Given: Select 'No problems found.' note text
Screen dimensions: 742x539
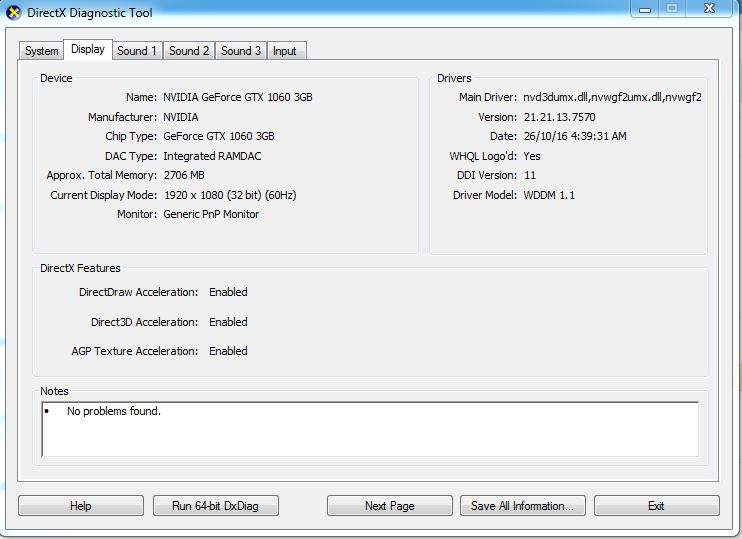Looking at the screenshot, I should coord(114,411).
